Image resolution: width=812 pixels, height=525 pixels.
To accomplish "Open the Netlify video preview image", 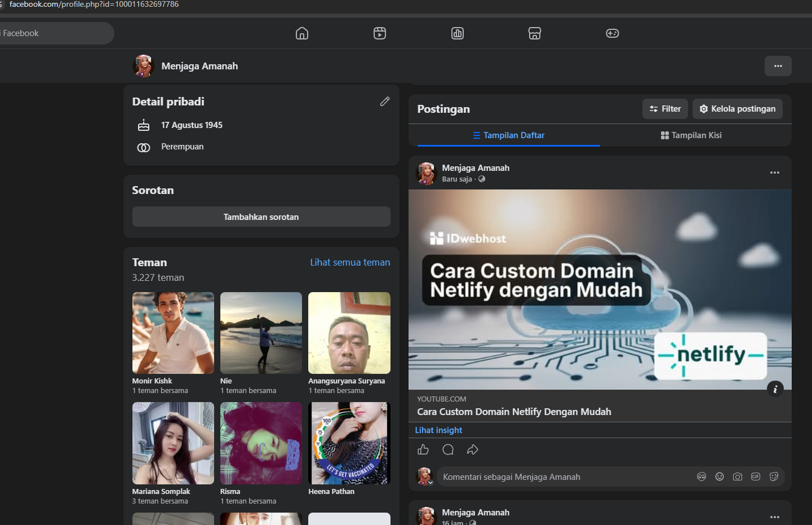I will [600, 289].
